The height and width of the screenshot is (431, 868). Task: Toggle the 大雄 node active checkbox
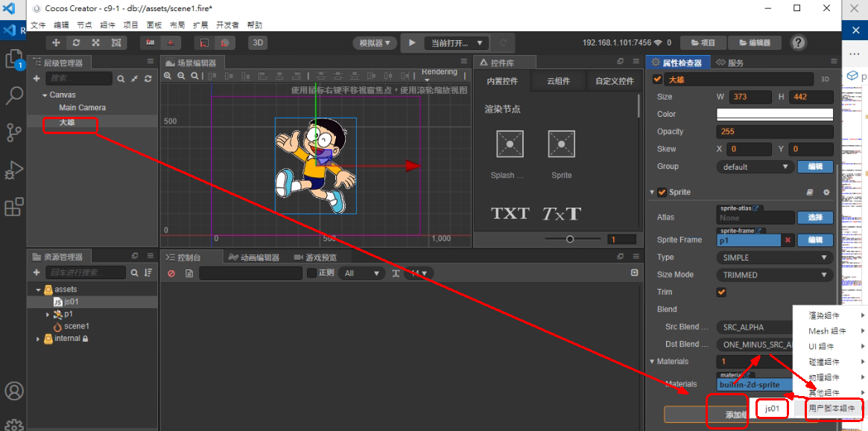click(657, 79)
